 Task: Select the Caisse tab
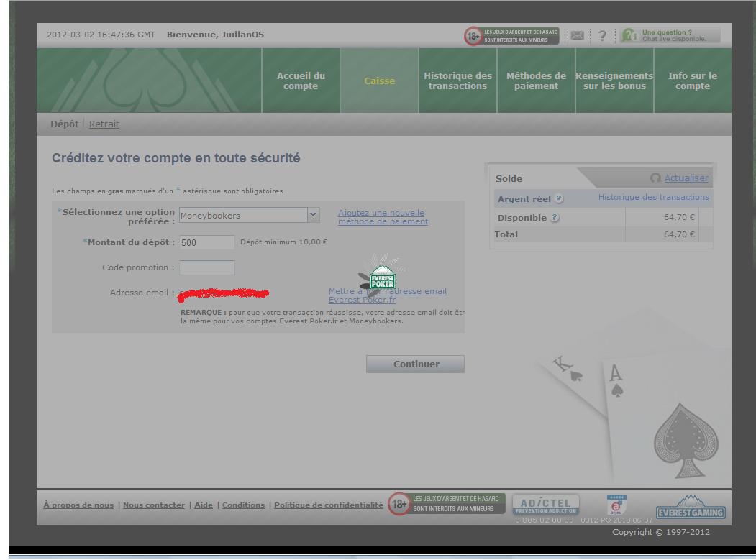[x=380, y=81]
